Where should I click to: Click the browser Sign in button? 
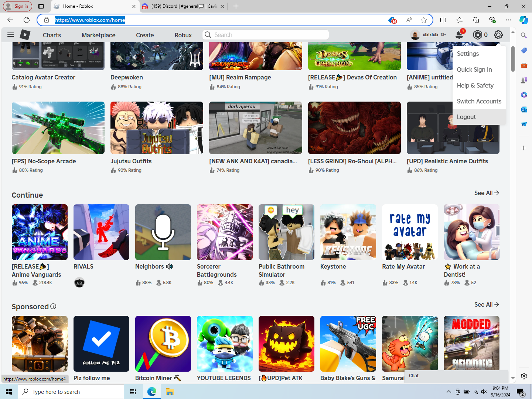[18, 6]
